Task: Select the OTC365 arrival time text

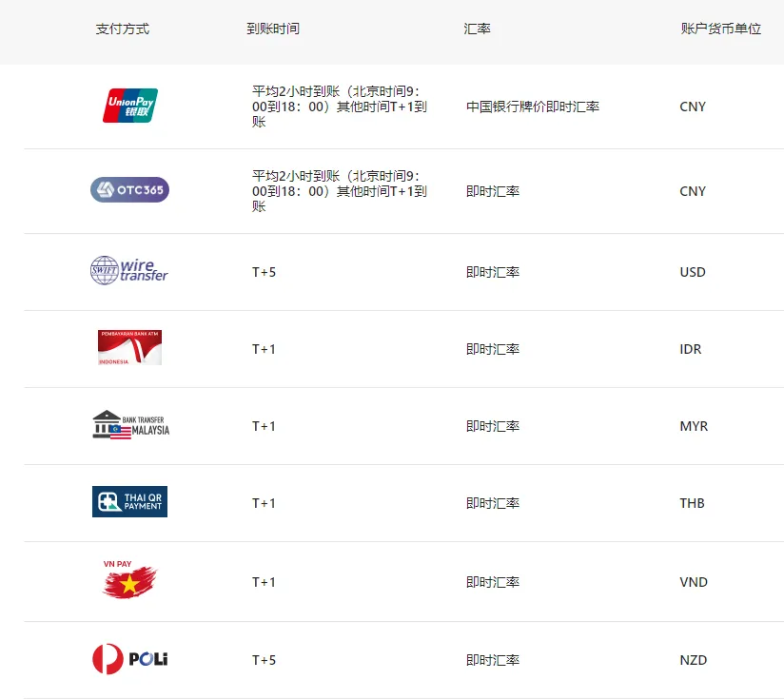Action: coord(340,191)
